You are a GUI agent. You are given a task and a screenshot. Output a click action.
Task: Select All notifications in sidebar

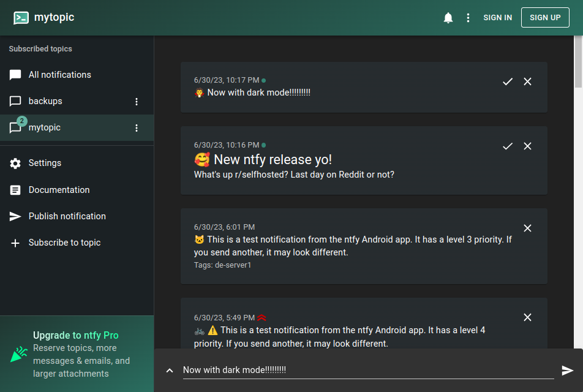click(x=77, y=75)
